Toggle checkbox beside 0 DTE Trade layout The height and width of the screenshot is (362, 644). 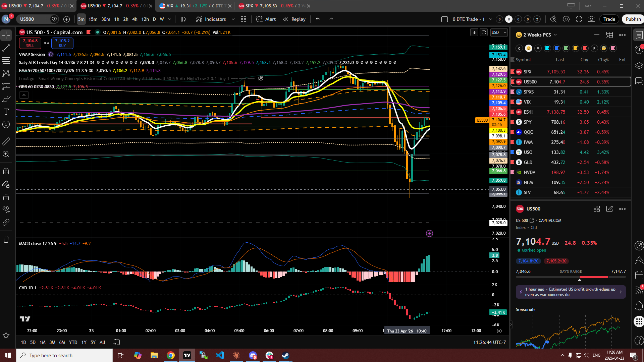pos(444,19)
